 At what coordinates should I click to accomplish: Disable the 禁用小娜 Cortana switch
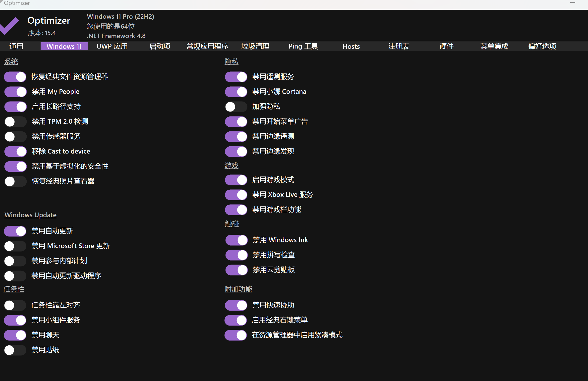236,92
